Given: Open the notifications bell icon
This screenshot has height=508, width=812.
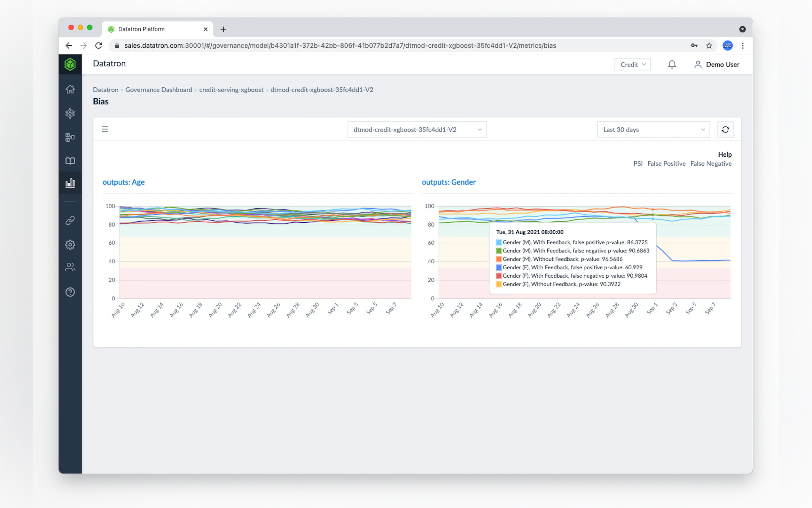Looking at the screenshot, I should tap(671, 65).
